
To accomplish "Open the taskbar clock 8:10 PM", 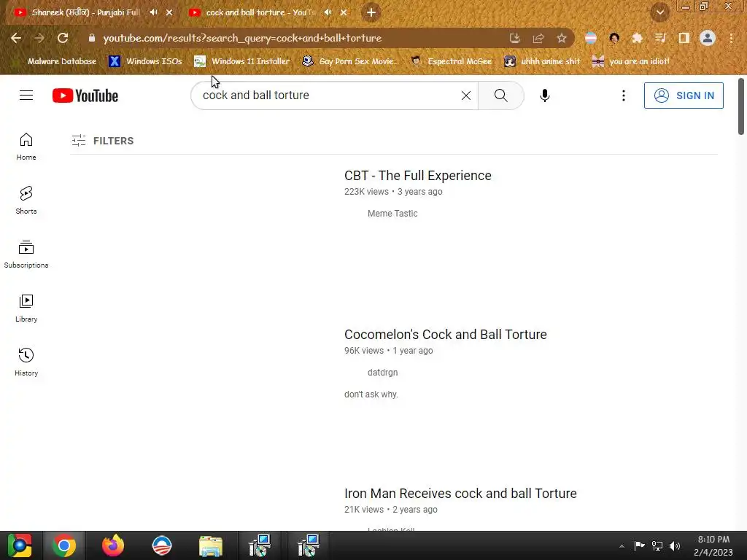I will click(x=713, y=545).
